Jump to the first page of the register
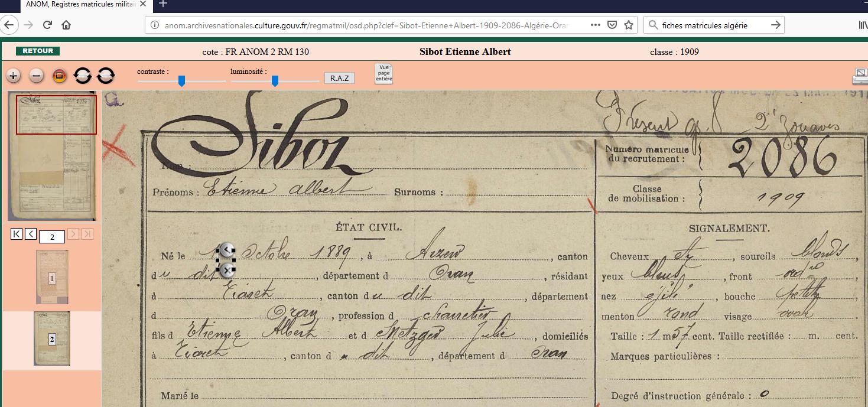 17,234
